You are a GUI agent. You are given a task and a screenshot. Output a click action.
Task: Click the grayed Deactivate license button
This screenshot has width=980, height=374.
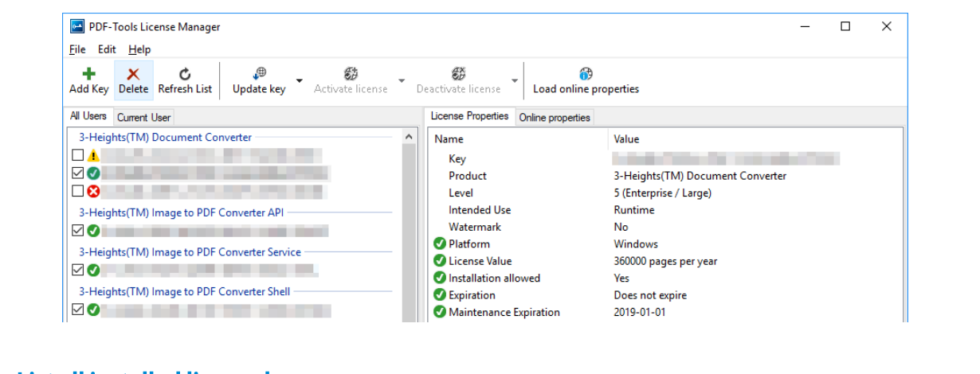[458, 80]
